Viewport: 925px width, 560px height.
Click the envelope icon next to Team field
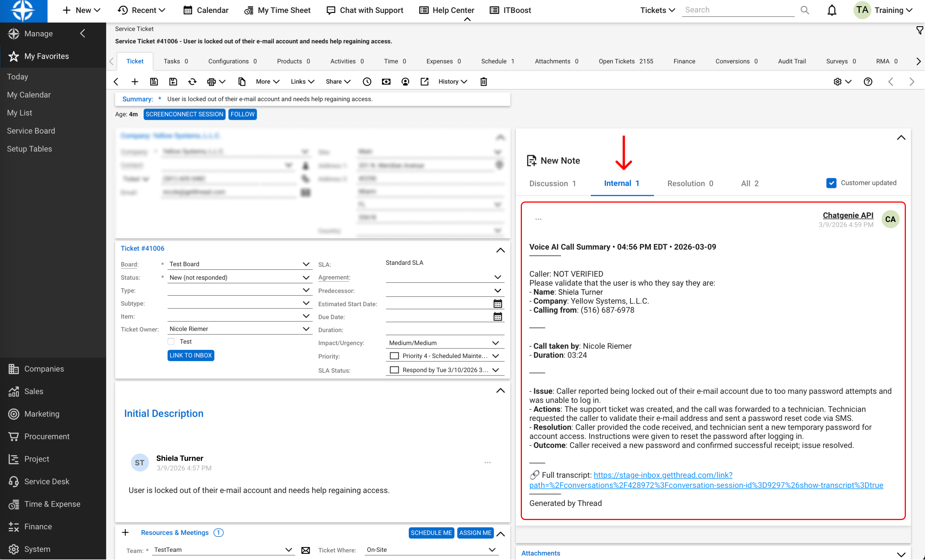[x=306, y=550]
